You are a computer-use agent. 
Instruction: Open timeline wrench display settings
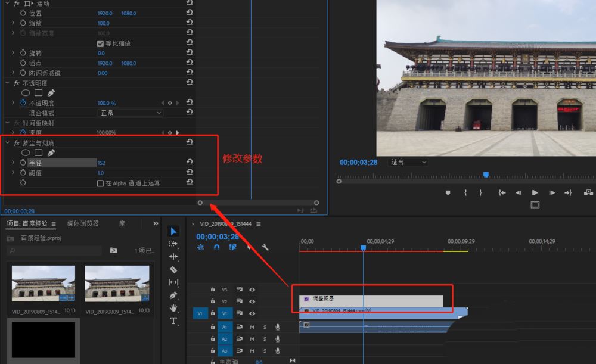265,247
